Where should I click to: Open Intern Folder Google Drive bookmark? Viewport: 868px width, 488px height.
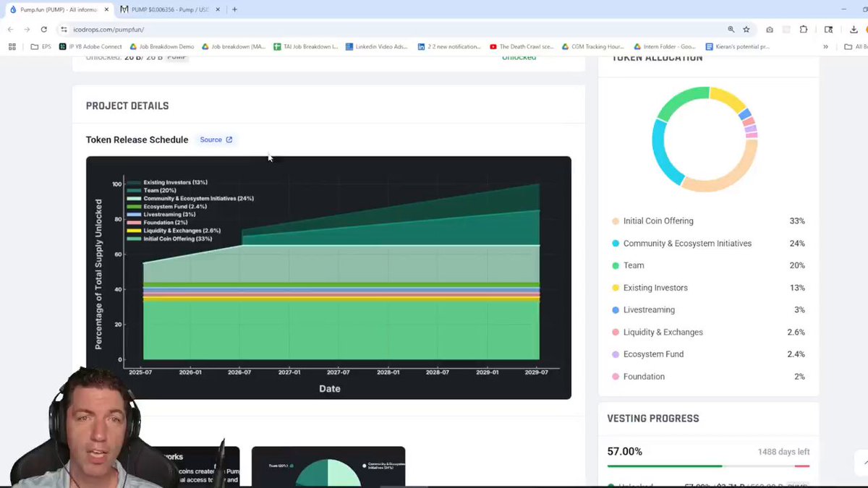point(664,46)
